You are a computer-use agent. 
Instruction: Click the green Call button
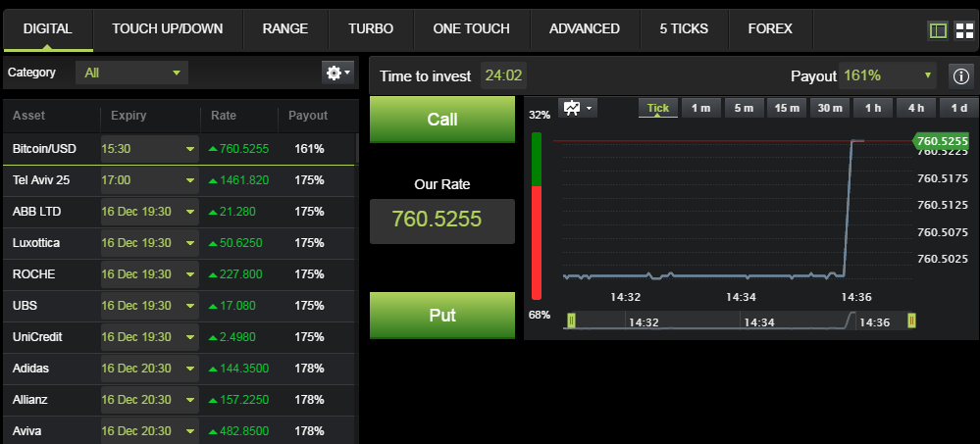coord(442,120)
